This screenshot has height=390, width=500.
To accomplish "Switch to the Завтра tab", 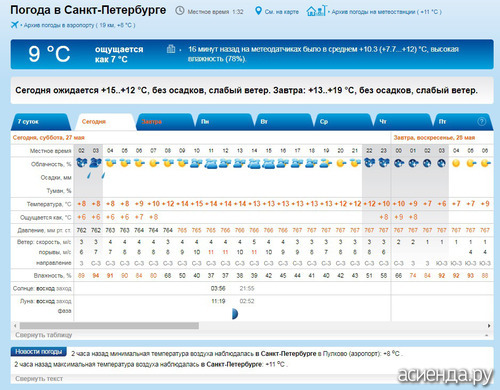I will [x=165, y=122].
